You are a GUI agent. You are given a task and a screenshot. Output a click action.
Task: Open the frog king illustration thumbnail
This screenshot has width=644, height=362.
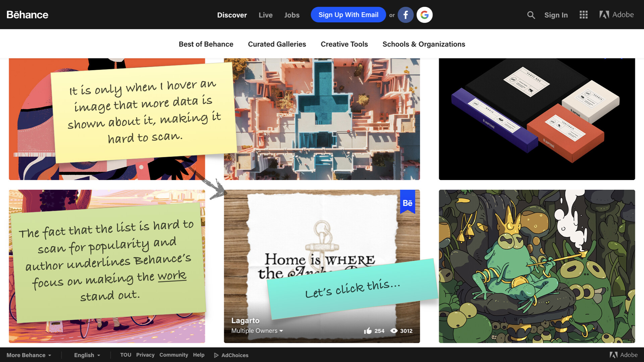pos(537,266)
